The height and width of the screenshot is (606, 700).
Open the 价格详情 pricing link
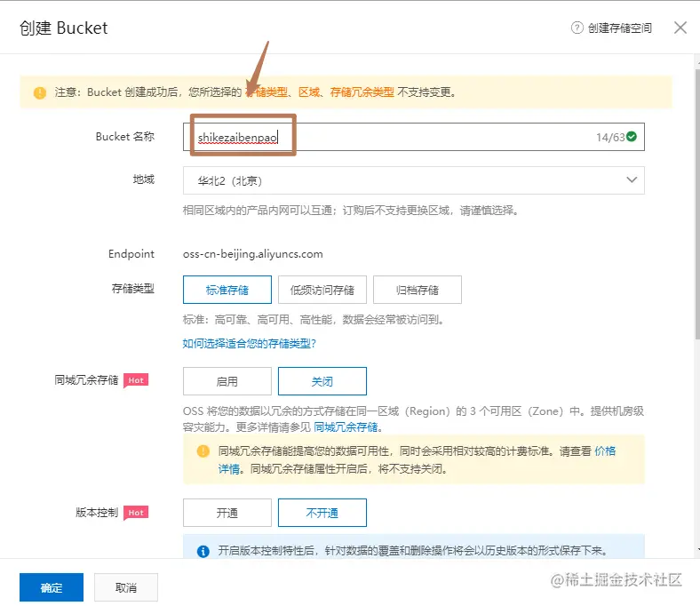[605, 451]
